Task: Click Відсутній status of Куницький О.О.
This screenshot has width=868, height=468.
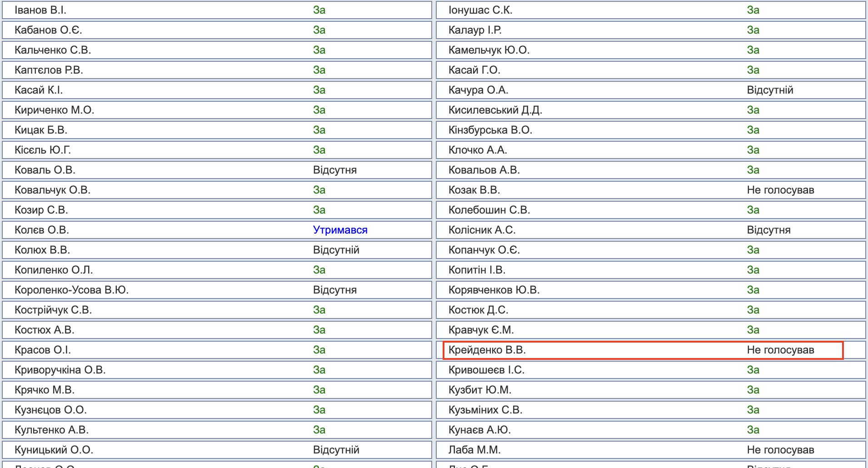Action: [x=336, y=450]
